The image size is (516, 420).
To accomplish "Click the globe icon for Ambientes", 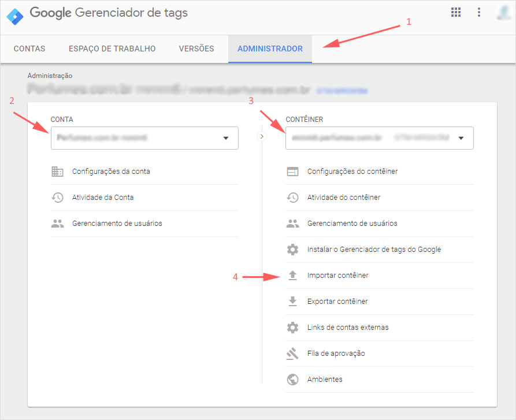I will click(292, 379).
